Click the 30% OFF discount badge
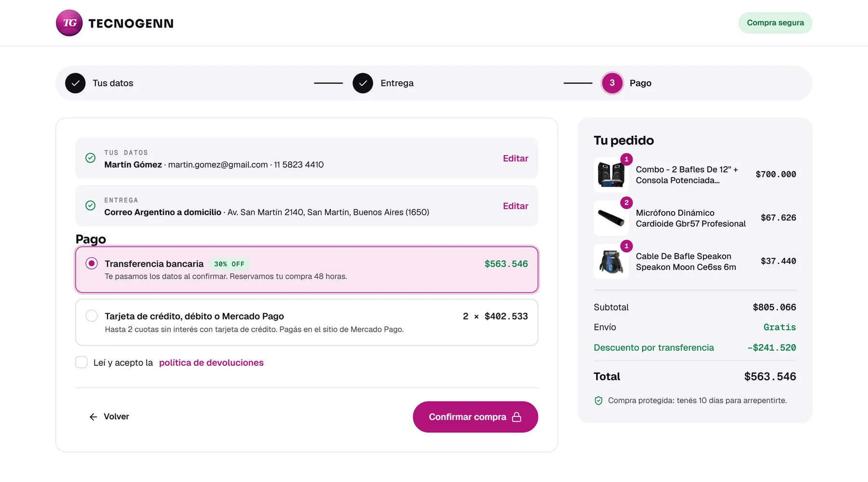868x482 pixels. (x=229, y=264)
